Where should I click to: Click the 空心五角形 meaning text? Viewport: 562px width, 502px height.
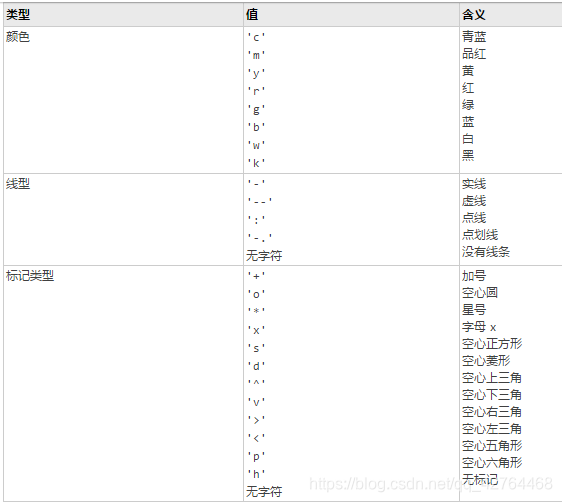[x=492, y=446]
